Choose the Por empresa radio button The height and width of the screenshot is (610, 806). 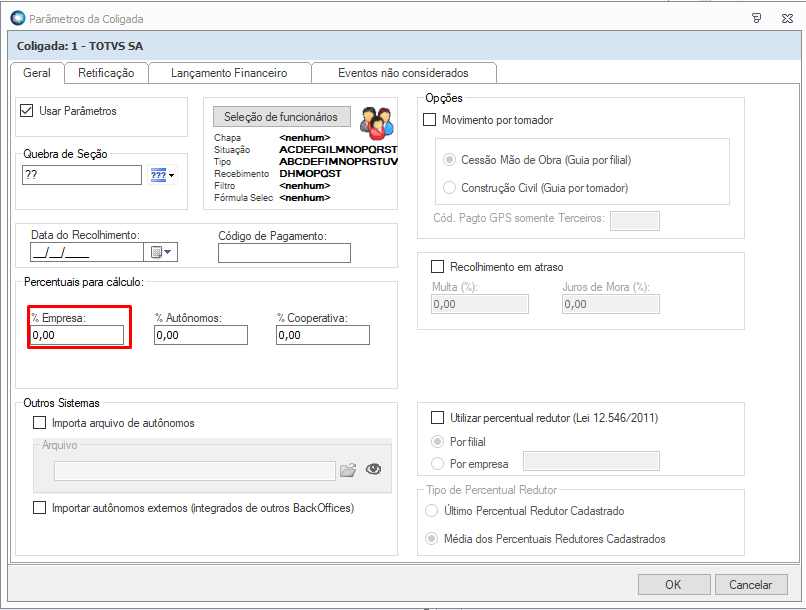click(x=437, y=464)
